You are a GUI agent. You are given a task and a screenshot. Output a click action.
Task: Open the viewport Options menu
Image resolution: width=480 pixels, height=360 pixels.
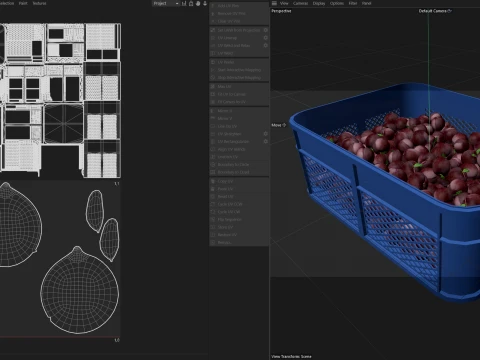337,3
